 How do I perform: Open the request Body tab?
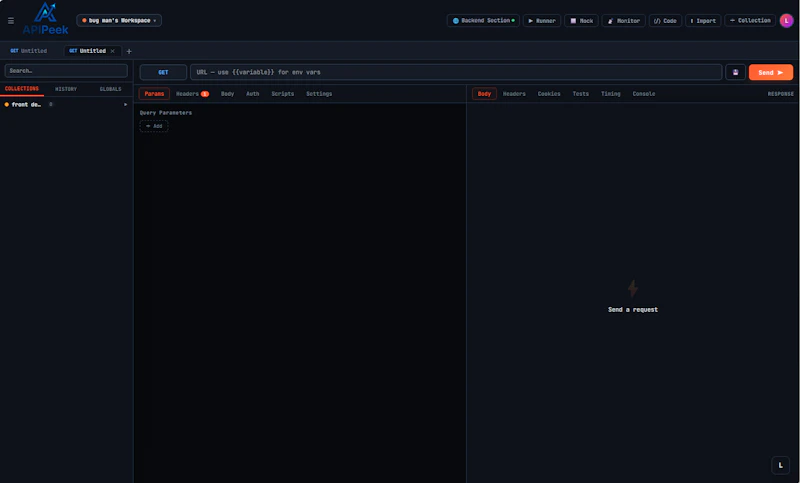228,94
